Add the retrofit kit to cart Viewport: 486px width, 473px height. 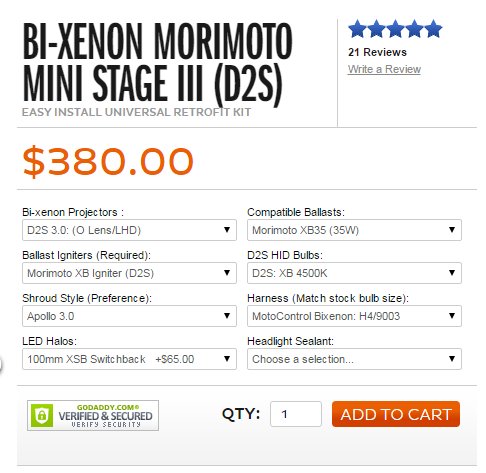pyautogui.click(x=396, y=414)
